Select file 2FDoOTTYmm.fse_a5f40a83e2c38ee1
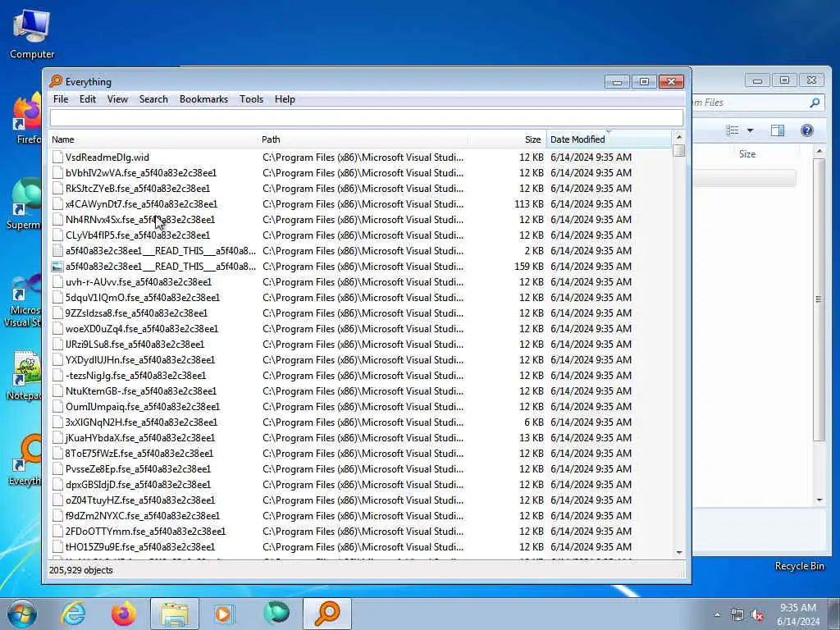 point(146,531)
